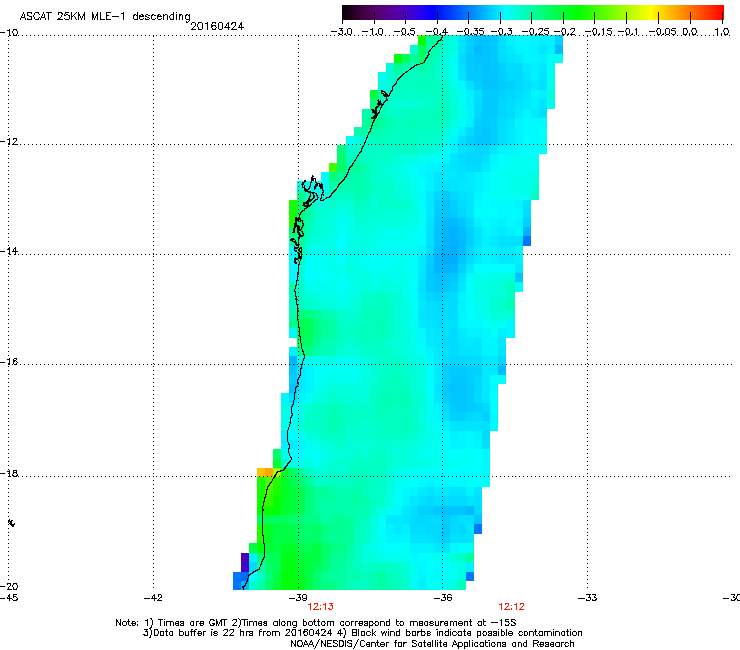Click the longitude label -42
Screen dimensions: 740x650
click(x=153, y=598)
